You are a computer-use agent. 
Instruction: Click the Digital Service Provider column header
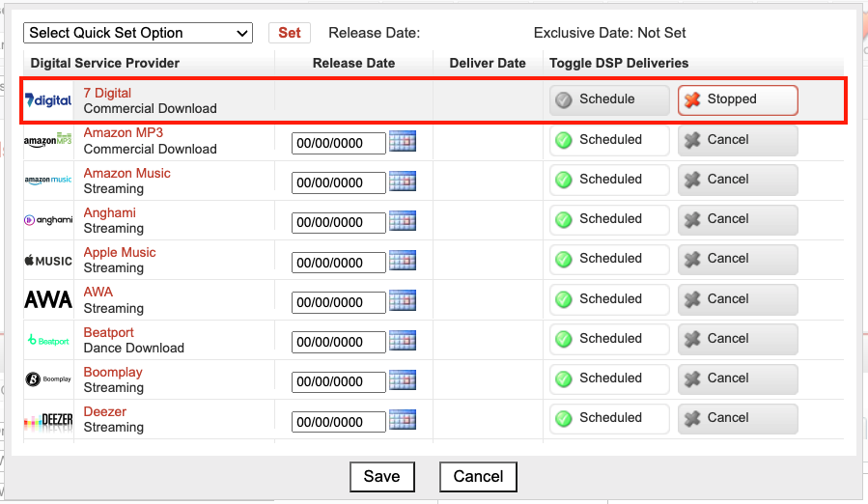tap(104, 63)
